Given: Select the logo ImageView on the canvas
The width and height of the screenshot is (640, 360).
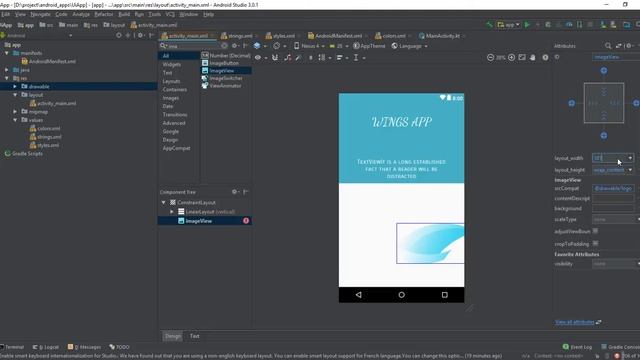Looking at the screenshot, I should [430, 243].
